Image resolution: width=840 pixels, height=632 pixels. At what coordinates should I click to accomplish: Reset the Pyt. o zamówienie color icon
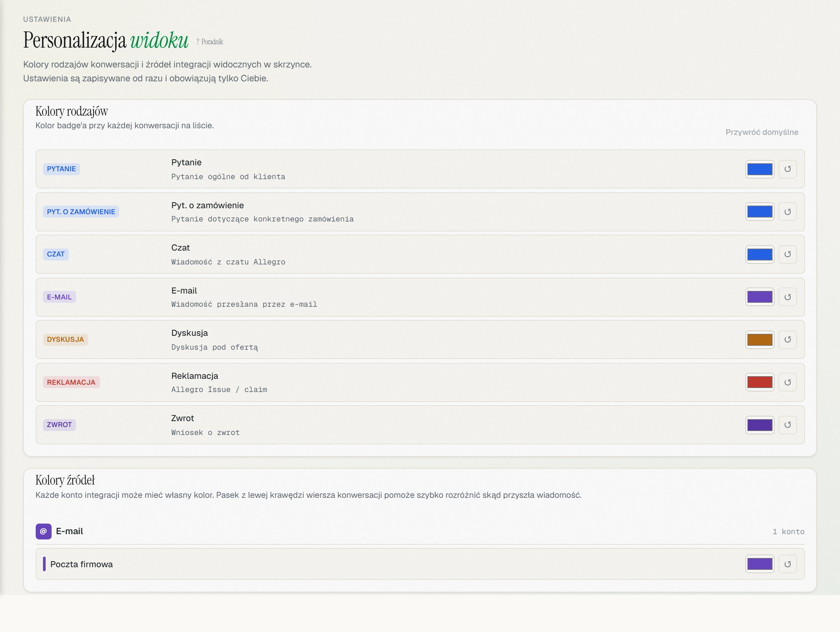788,212
